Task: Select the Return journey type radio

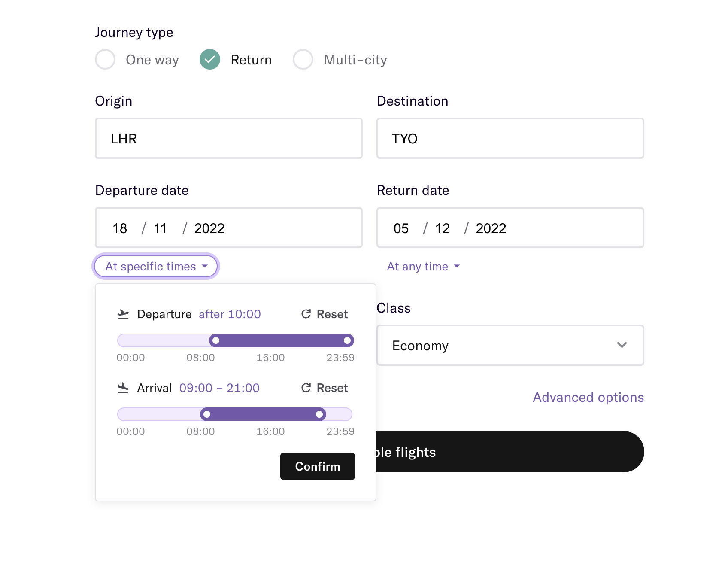Action: 210,59
